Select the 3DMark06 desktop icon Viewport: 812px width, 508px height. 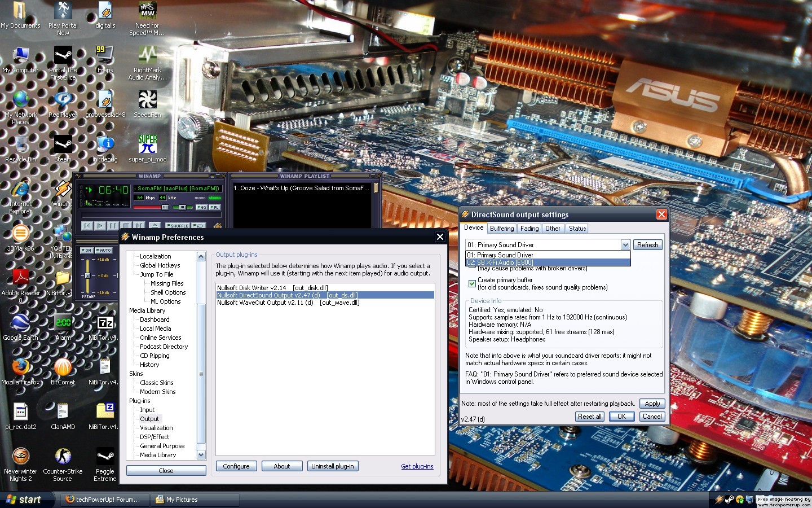click(20, 238)
